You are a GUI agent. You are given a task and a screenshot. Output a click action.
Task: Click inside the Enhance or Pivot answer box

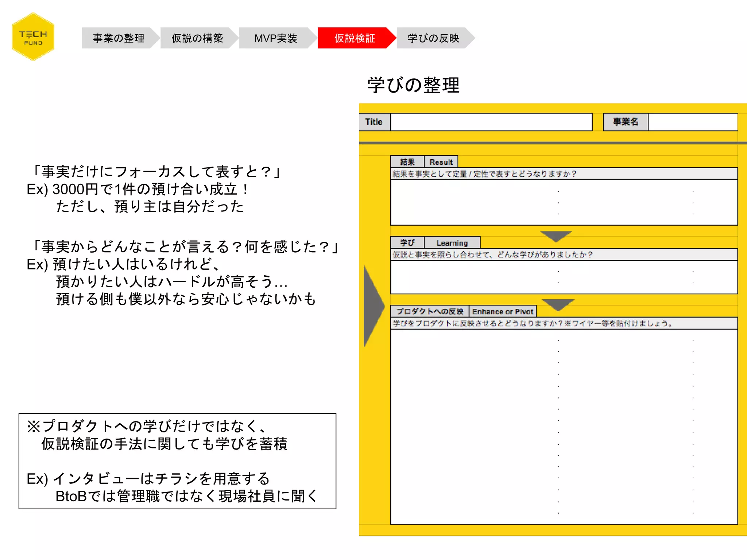pos(564,427)
